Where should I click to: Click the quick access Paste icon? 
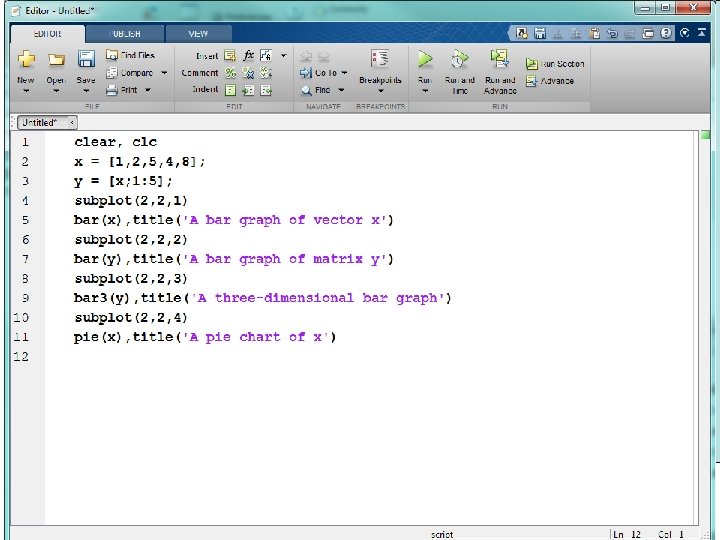click(595, 33)
